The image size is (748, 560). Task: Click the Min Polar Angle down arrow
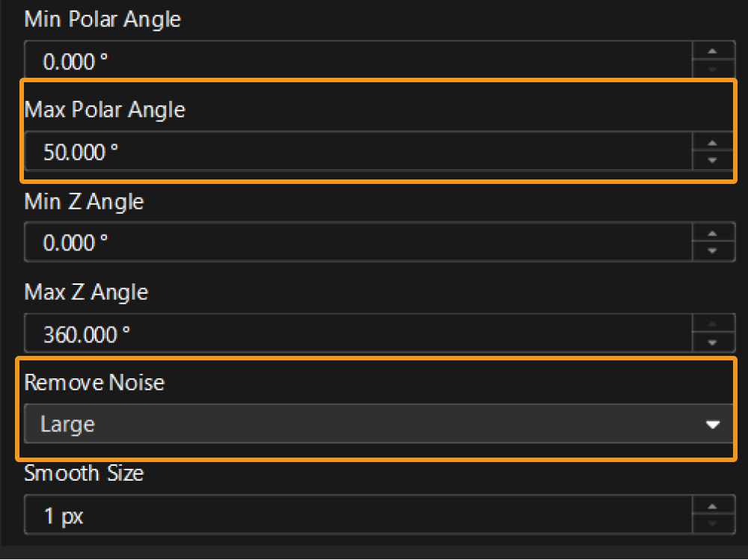pos(713,67)
